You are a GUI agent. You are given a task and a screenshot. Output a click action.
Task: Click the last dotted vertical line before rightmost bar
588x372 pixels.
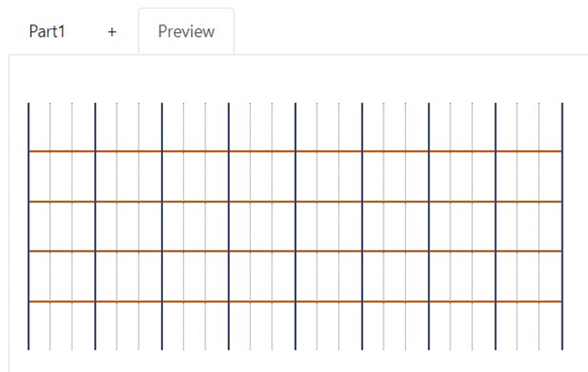539,226
